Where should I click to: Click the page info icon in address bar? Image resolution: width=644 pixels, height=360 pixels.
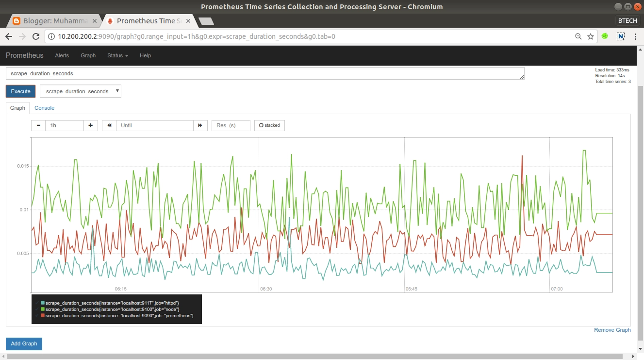coord(51,36)
